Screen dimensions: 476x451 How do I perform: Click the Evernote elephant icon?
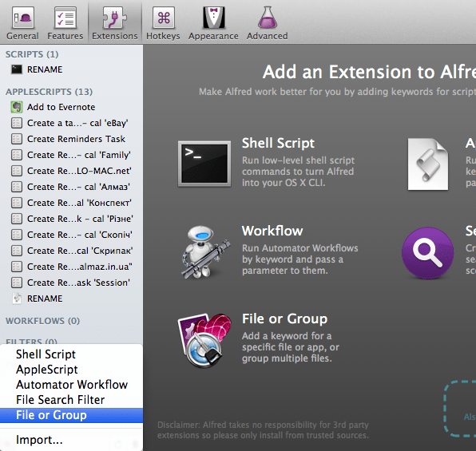[x=17, y=107]
